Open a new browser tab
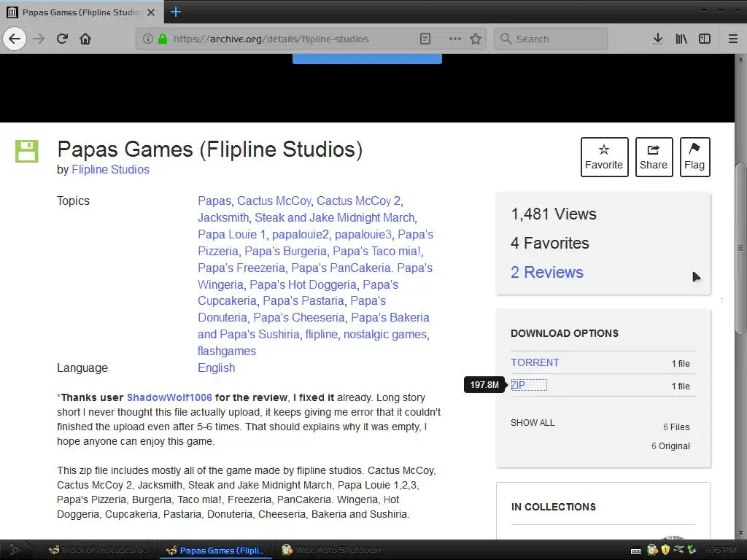747x560 pixels. click(175, 12)
